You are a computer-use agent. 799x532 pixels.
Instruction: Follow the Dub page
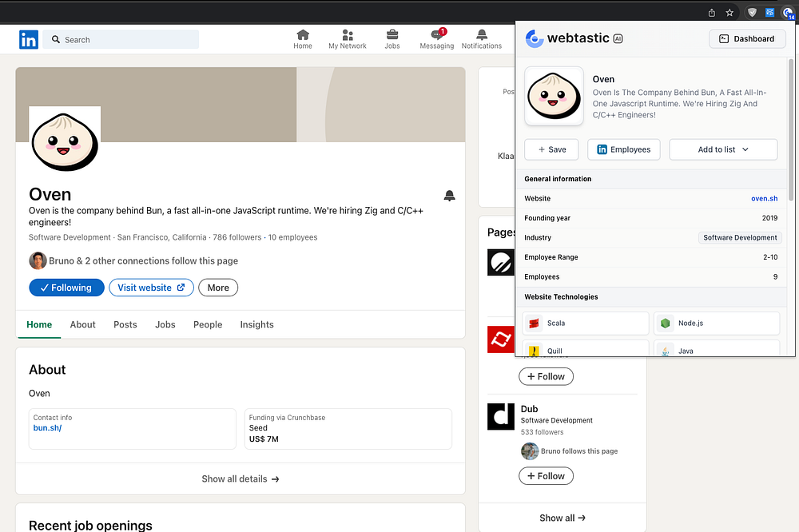pyautogui.click(x=546, y=476)
